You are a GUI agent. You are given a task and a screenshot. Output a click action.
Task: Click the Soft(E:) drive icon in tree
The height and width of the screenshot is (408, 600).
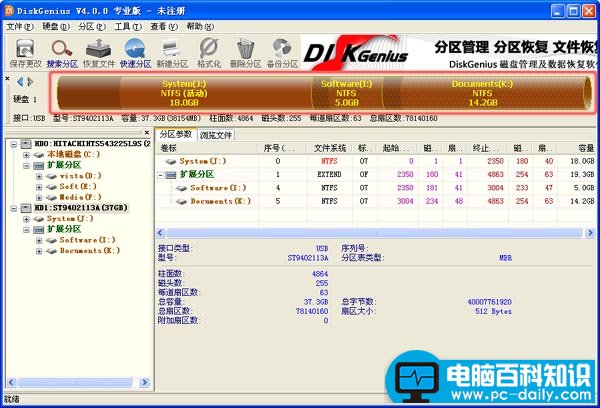tap(51, 187)
